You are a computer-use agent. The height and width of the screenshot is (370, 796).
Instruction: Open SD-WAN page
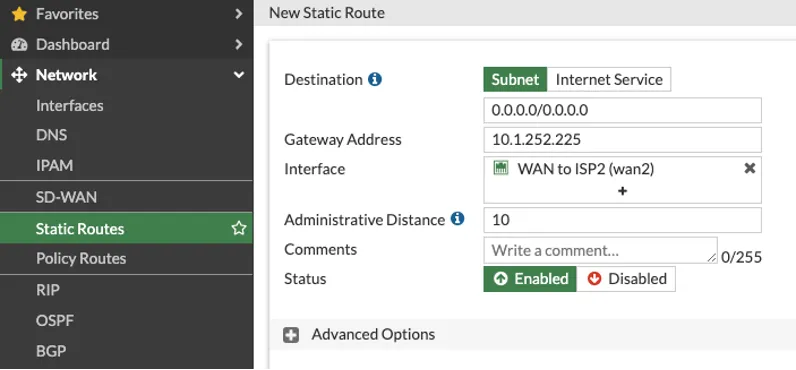66,197
